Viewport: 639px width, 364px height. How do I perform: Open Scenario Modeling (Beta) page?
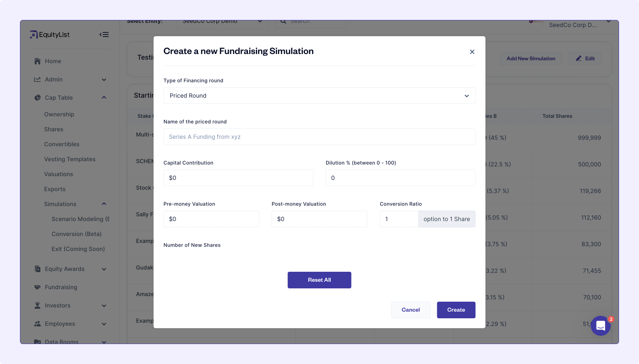point(80,219)
